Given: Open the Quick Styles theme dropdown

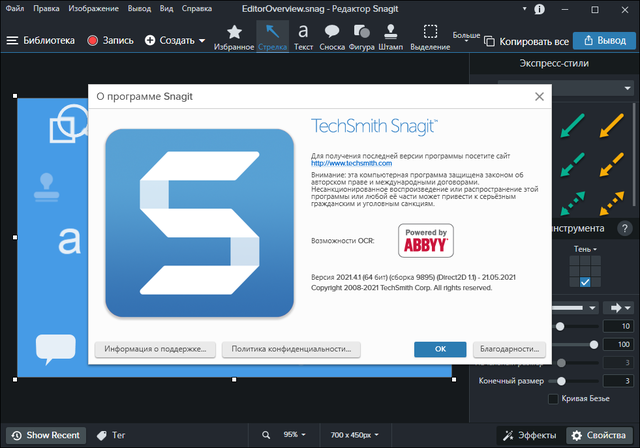Looking at the screenshot, I should (x=627, y=88).
